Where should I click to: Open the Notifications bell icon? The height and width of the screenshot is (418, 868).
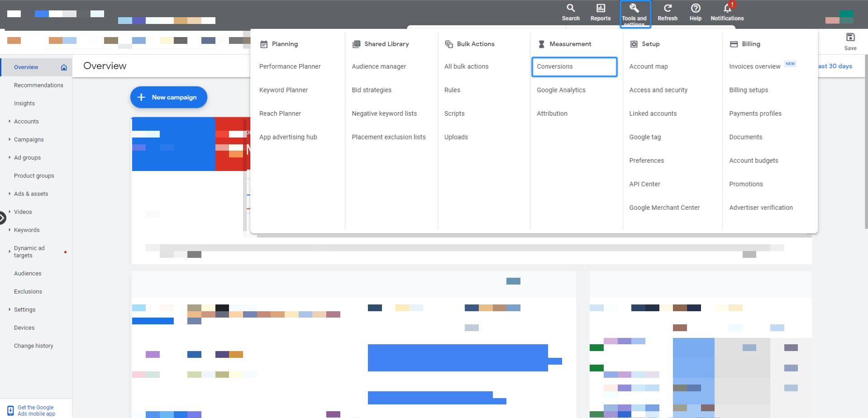(727, 8)
